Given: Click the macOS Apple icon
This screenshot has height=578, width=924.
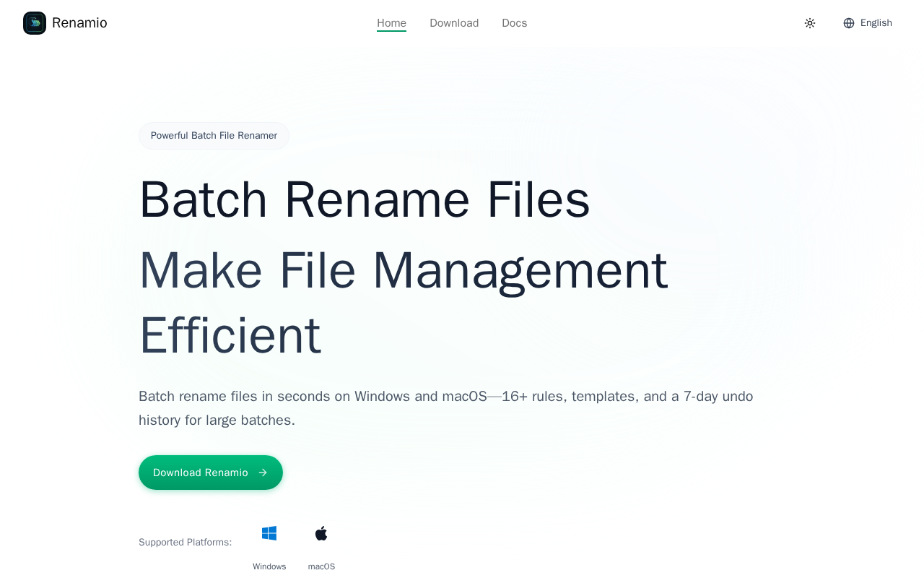Looking at the screenshot, I should point(321,533).
